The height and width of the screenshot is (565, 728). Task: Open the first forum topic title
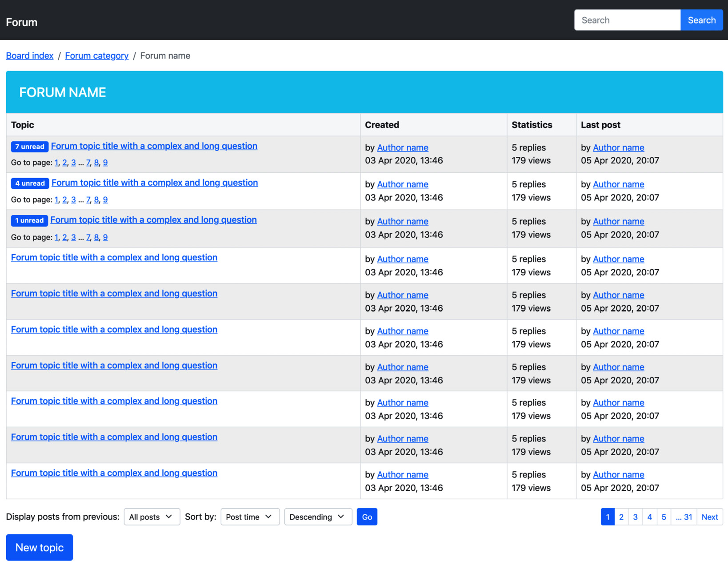pyautogui.click(x=154, y=146)
